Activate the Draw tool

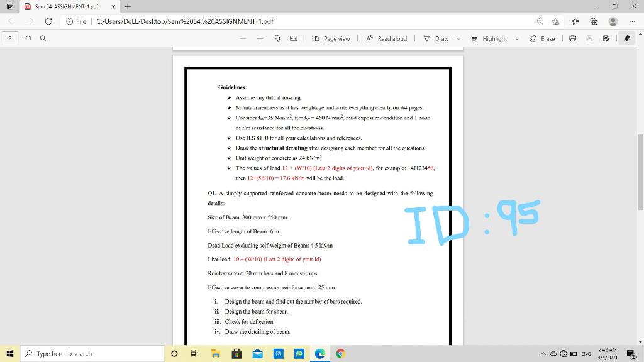(436, 38)
